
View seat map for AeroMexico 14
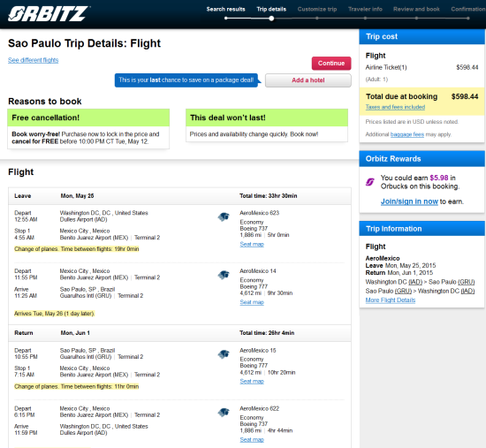pos(252,302)
